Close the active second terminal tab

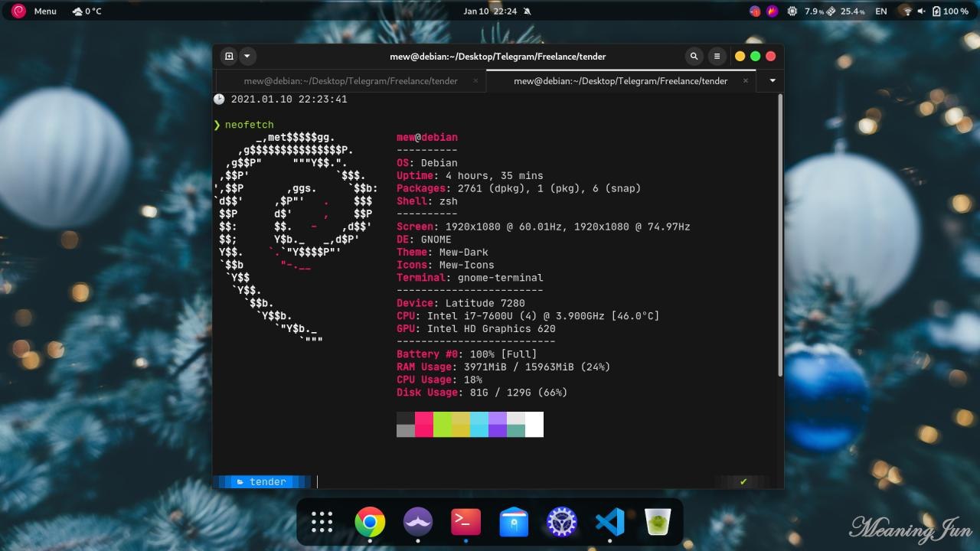coord(745,80)
